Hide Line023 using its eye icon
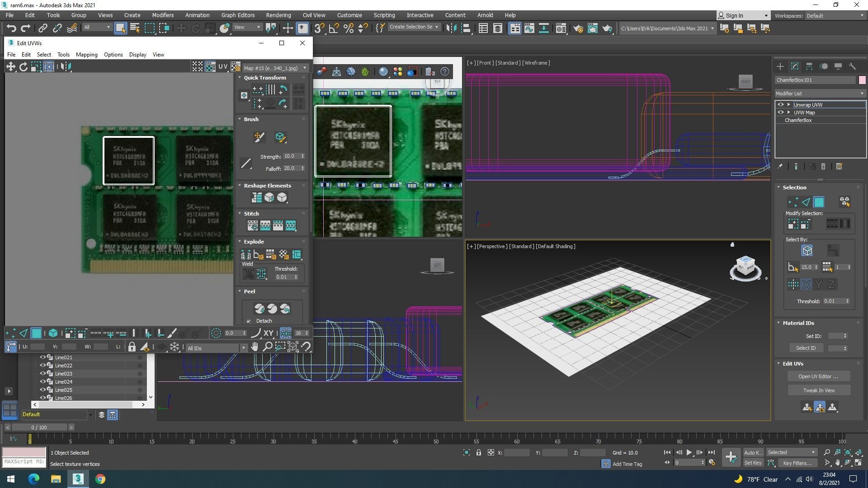This screenshot has height=488, width=868. 43,374
